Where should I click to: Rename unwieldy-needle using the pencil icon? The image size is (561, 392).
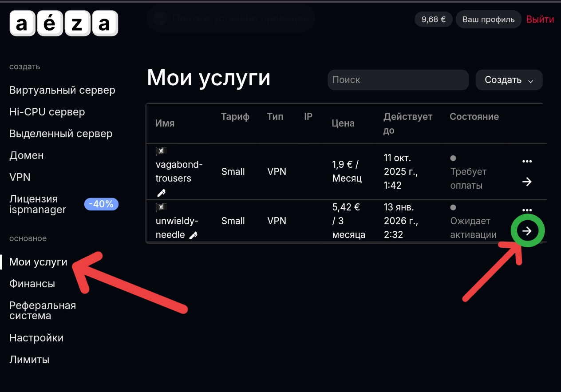click(193, 236)
